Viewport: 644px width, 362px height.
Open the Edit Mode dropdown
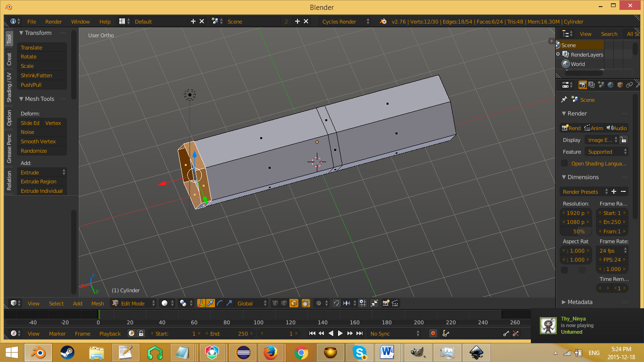[x=134, y=303]
